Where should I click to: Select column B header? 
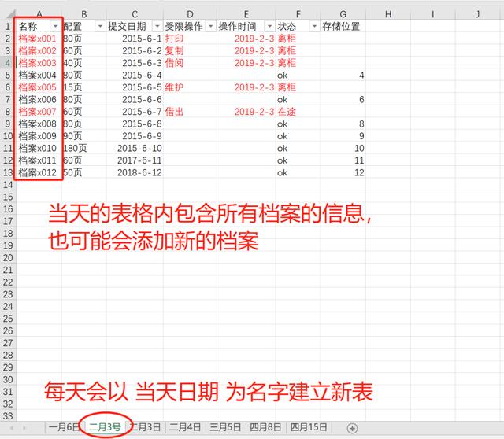pos(84,14)
